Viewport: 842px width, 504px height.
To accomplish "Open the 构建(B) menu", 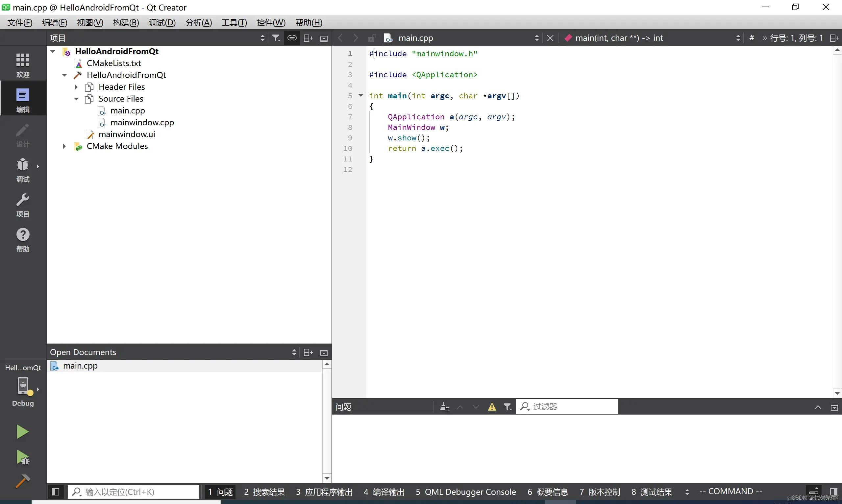I will (126, 22).
